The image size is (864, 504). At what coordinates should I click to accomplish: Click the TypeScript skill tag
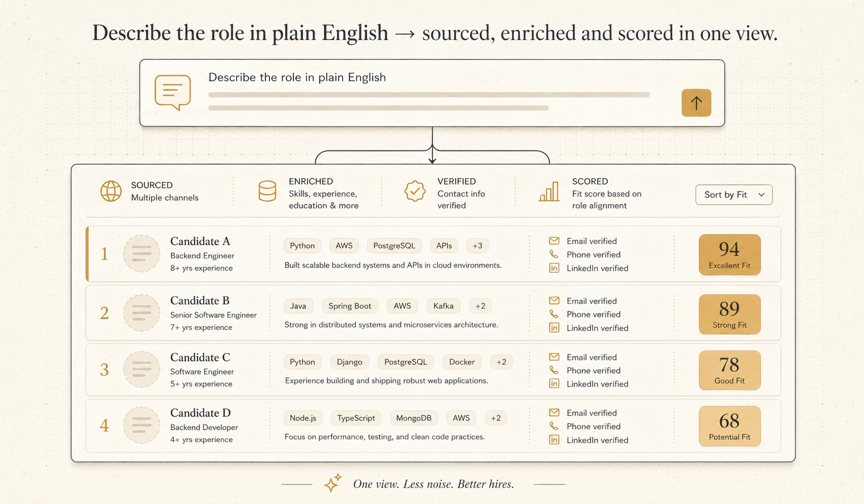(356, 418)
